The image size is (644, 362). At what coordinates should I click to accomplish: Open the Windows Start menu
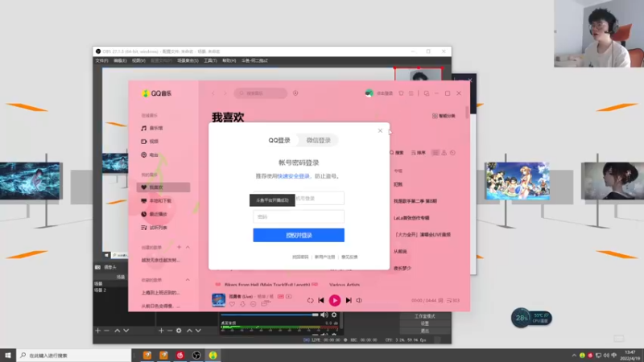(8, 355)
